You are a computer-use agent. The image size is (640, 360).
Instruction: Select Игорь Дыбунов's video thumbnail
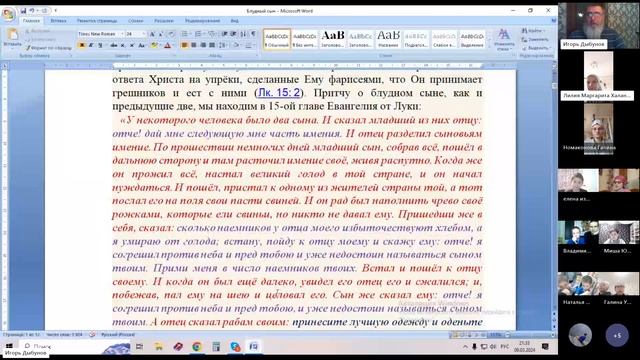click(598, 26)
